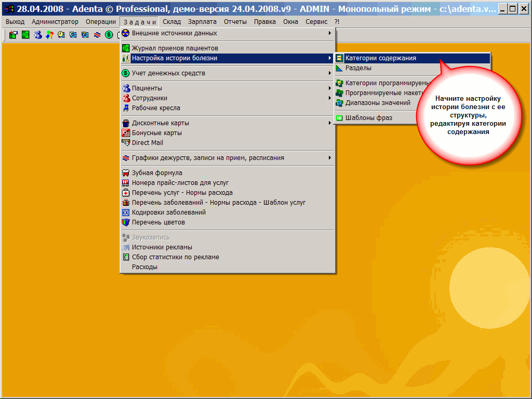Expand Внешние источники данных submenu arrow
Viewport: 532px width, 399px height.
pos(329,33)
